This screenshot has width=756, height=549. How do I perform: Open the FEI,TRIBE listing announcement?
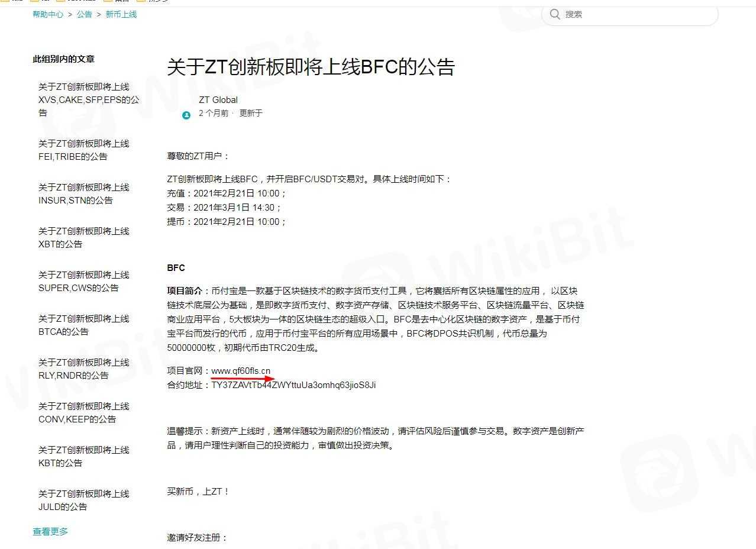pyautogui.click(x=83, y=150)
